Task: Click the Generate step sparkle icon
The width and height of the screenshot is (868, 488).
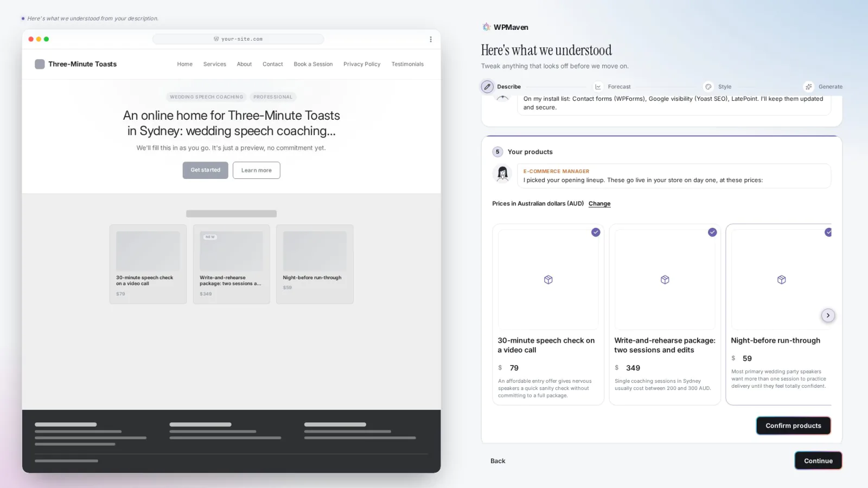Action: (808, 87)
